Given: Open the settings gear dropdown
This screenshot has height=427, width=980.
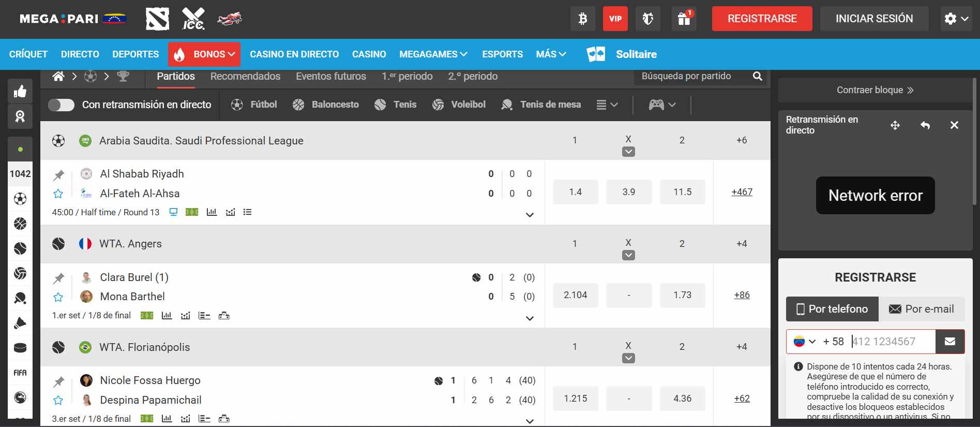Looking at the screenshot, I should 957,19.
